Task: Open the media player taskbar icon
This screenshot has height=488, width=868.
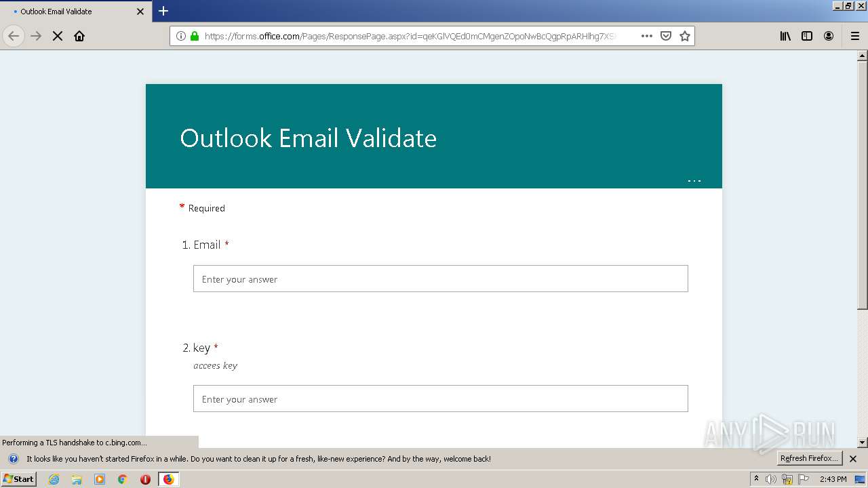Action: (x=100, y=479)
